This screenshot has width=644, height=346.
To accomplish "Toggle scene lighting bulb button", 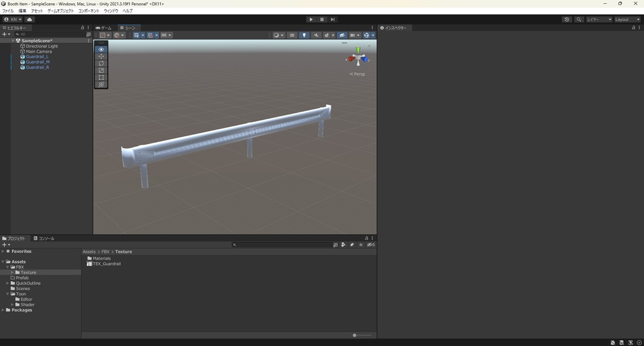I will click(x=304, y=35).
